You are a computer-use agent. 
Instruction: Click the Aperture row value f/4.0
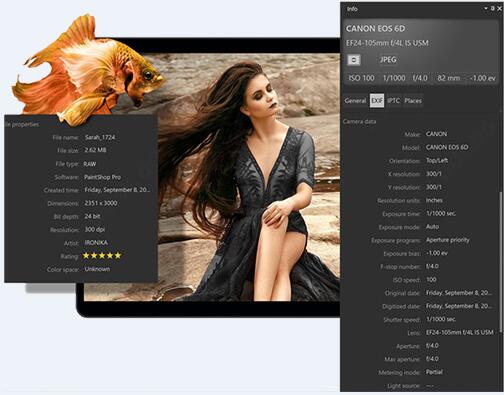pos(432,346)
